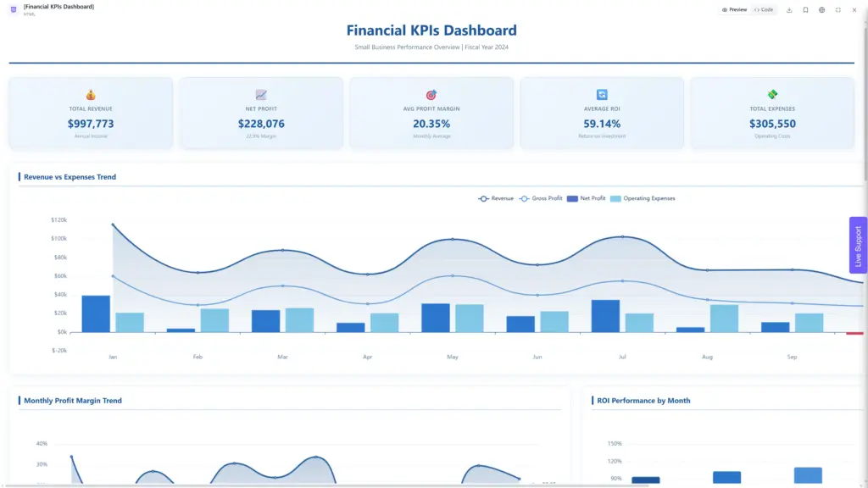The image size is (868, 488).
Task: Click the refresh icon on Average ROI card
Action: coord(602,95)
